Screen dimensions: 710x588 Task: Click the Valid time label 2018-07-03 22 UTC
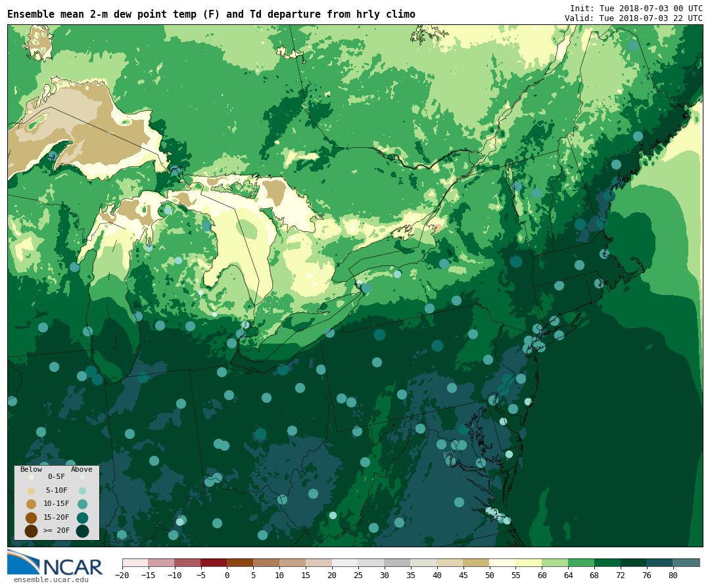(634, 18)
